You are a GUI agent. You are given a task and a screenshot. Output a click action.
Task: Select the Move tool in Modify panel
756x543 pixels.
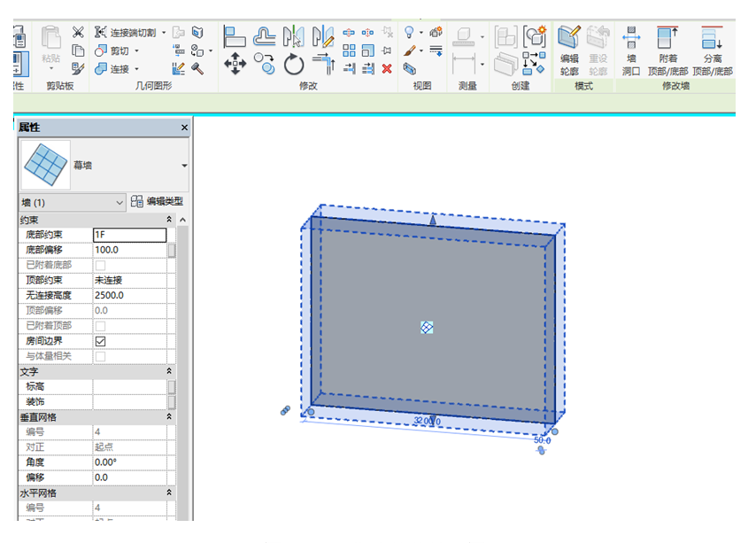point(235,62)
